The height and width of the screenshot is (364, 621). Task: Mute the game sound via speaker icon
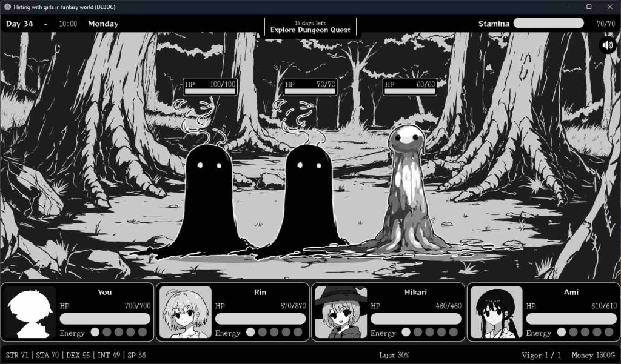(607, 45)
